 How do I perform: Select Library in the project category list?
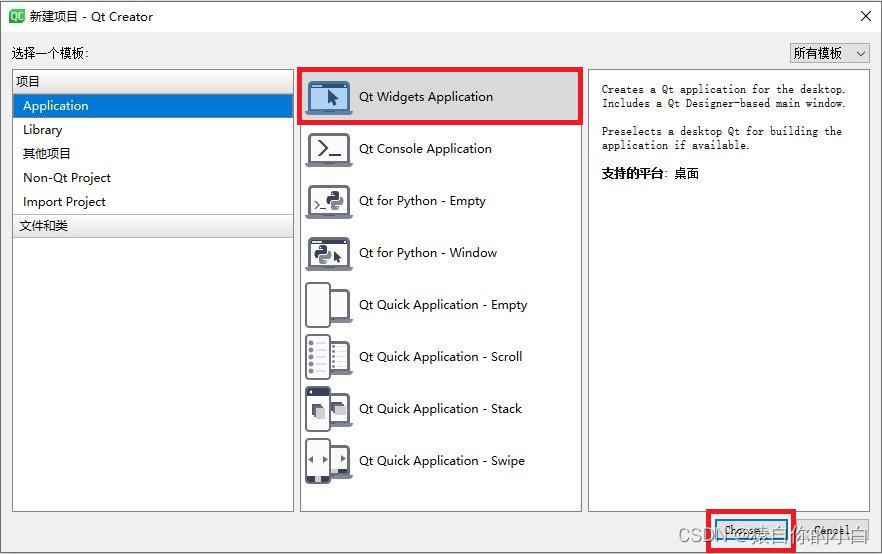pos(153,130)
